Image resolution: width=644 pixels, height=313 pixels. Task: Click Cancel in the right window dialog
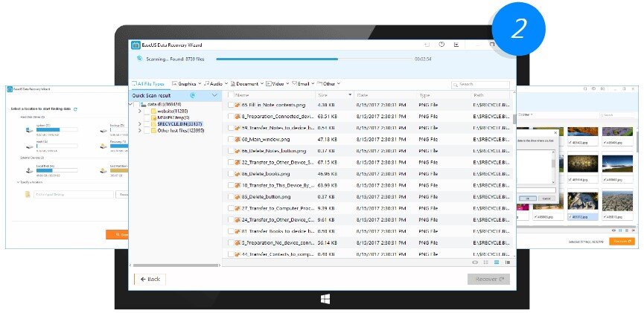(x=546, y=199)
